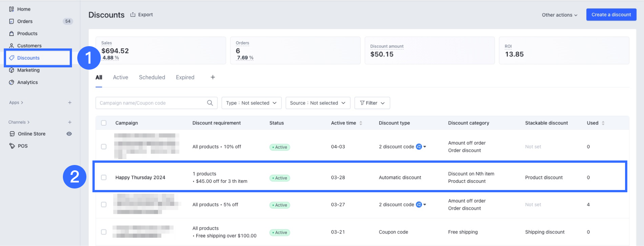Open the Other actions dropdown

[560, 15]
